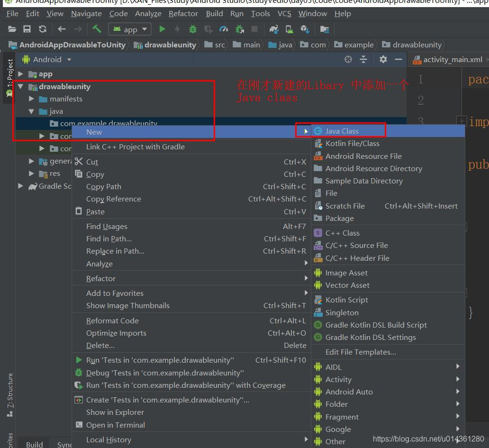Click the example breadcrumb folder

(354, 45)
